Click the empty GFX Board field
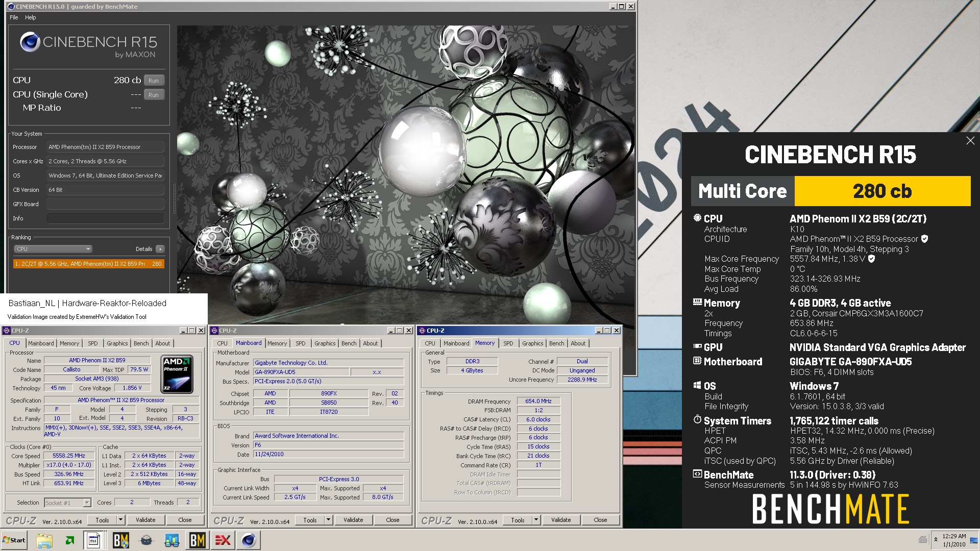980x551 pixels. click(x=105, y=204)
